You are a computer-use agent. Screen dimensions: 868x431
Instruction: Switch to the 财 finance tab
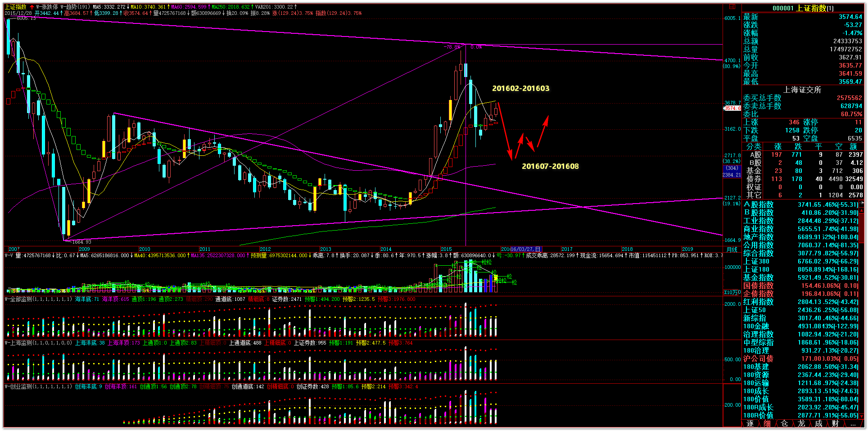click(836, 424)
